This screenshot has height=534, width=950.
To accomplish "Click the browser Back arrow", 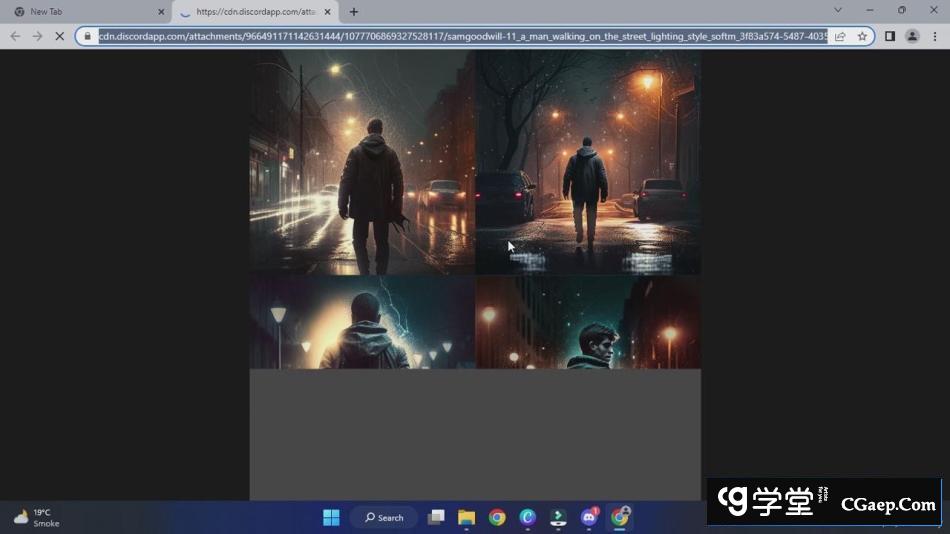I will coord(15,36).
